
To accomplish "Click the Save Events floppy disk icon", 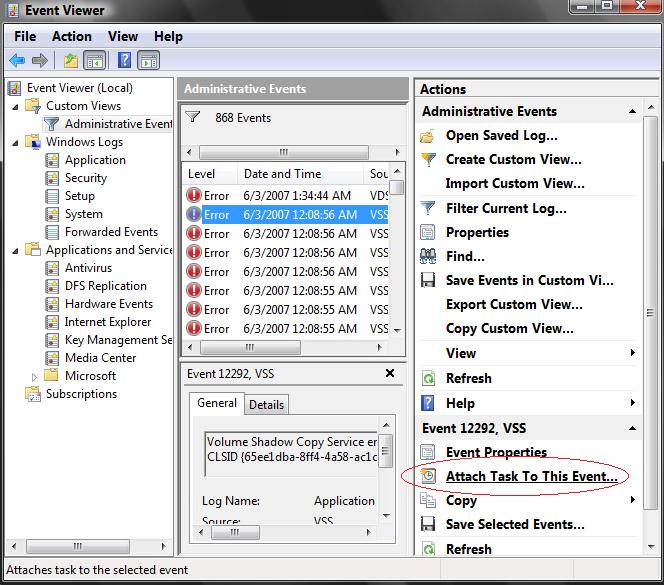I will (428, 280).
